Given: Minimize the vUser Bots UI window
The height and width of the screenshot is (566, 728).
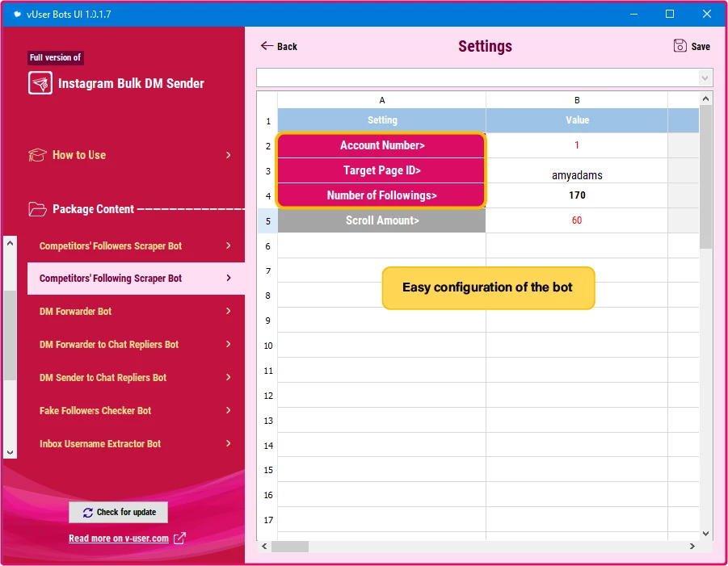Looking at the screenshot, I should coord(633,14).
